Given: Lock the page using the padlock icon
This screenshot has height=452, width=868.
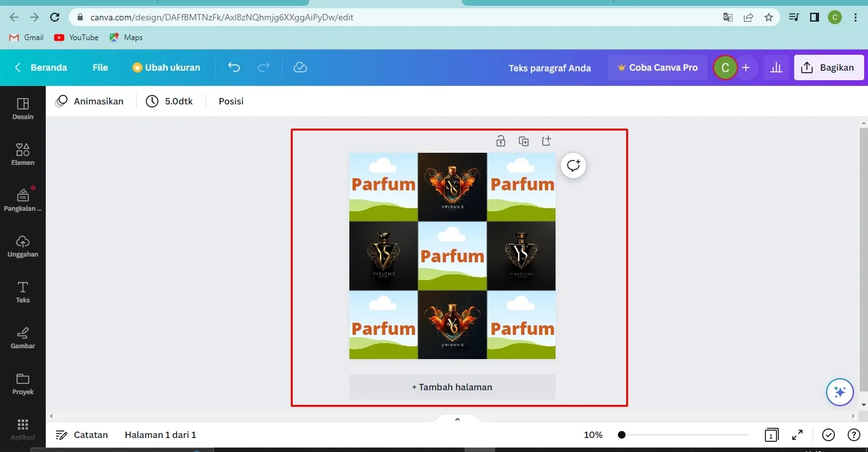Looking at the screenshot, I should pyautogui.click(x=501, y=141).
